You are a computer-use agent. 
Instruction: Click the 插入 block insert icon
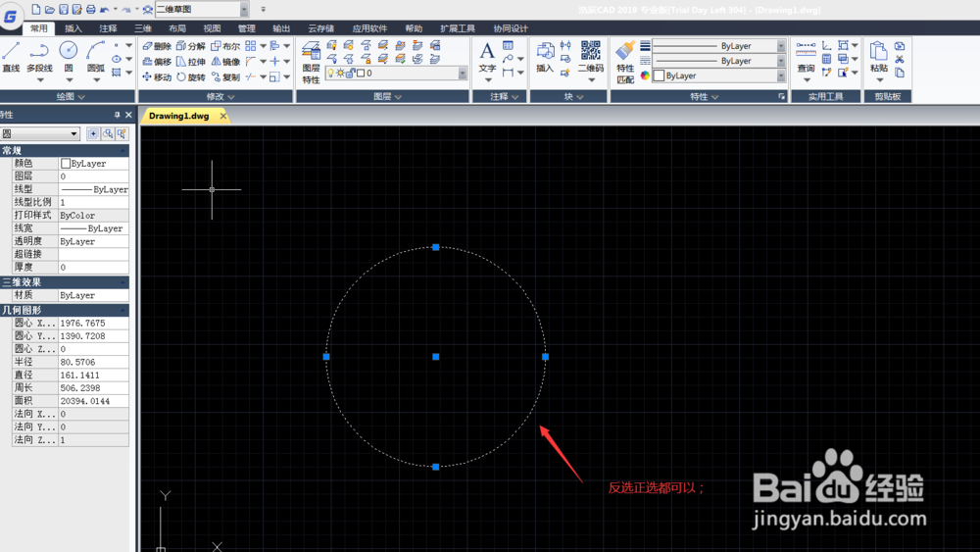tap(544, 58)
